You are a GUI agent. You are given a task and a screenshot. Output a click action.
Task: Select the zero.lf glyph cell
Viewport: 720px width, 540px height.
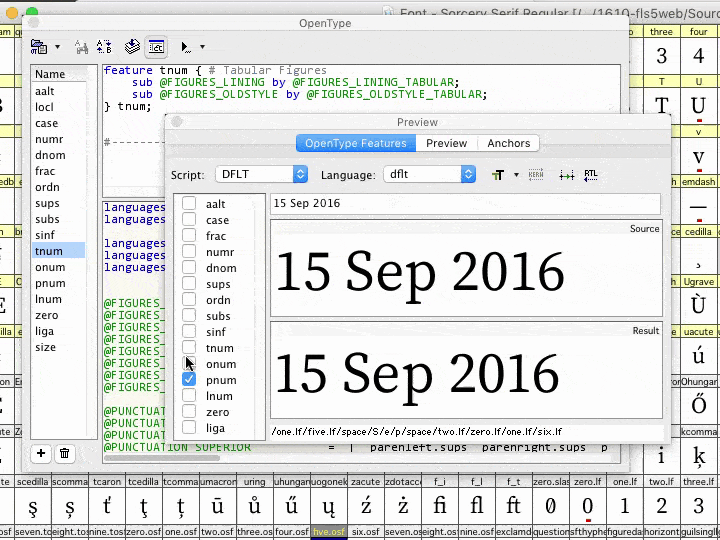(588, 500)
